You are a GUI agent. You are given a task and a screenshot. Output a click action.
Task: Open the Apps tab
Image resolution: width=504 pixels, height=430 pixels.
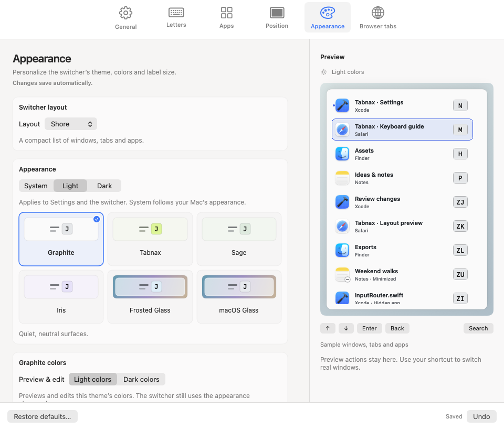(227, 18)
